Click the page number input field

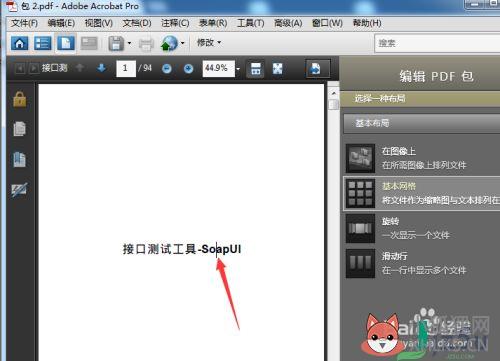(x=126, y=69)
